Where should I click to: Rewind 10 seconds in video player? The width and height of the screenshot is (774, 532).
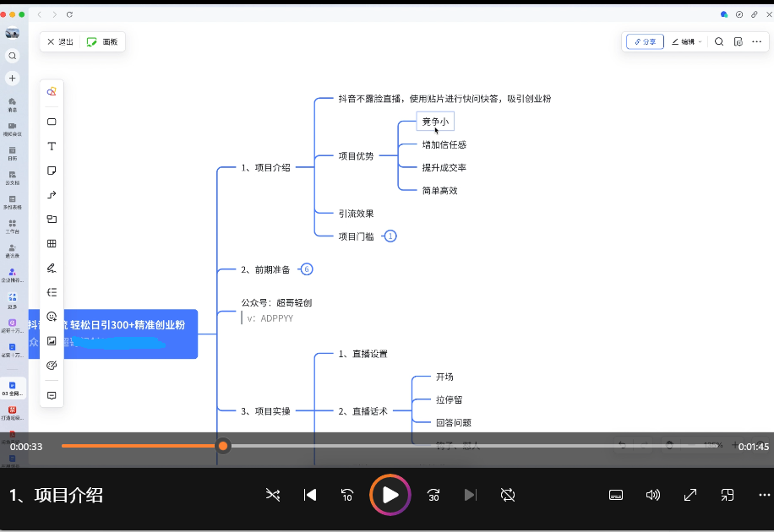[x=347, y=495]
